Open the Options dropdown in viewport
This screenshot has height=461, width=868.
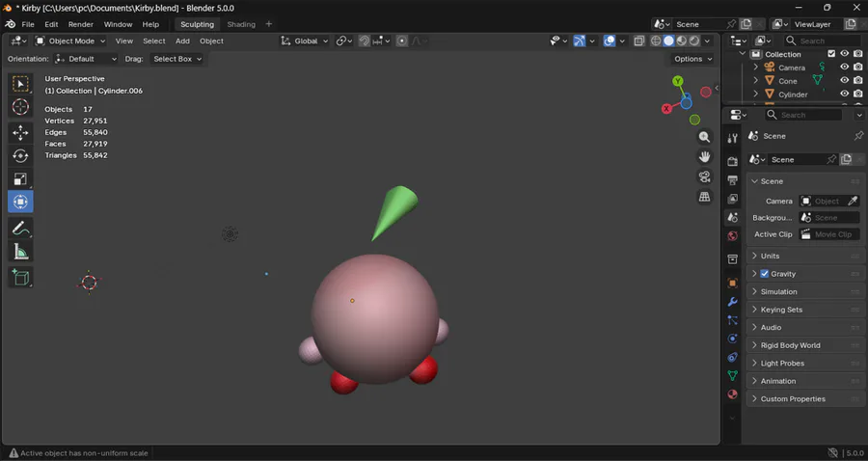click(693, 59)
